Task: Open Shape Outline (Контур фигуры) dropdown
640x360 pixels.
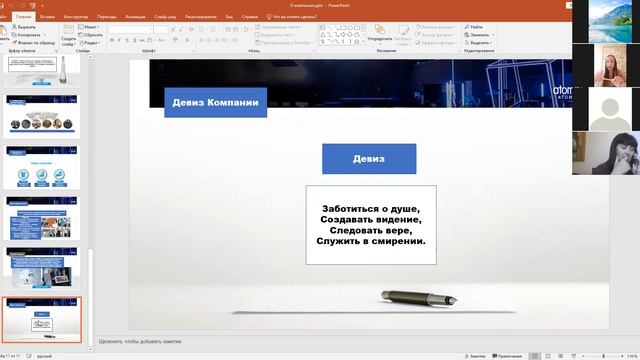Action: point(434,35)
